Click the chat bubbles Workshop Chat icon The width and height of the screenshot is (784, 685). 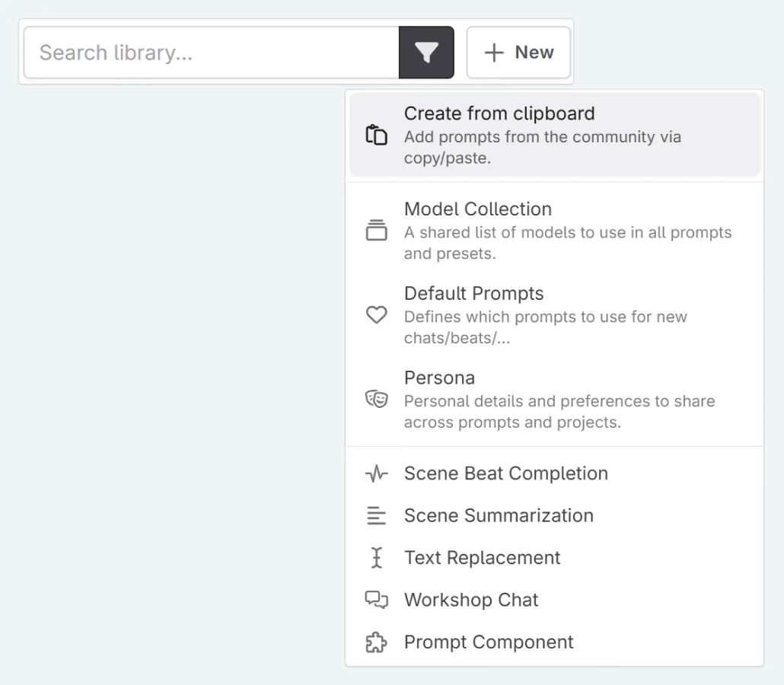coord(377,600)
